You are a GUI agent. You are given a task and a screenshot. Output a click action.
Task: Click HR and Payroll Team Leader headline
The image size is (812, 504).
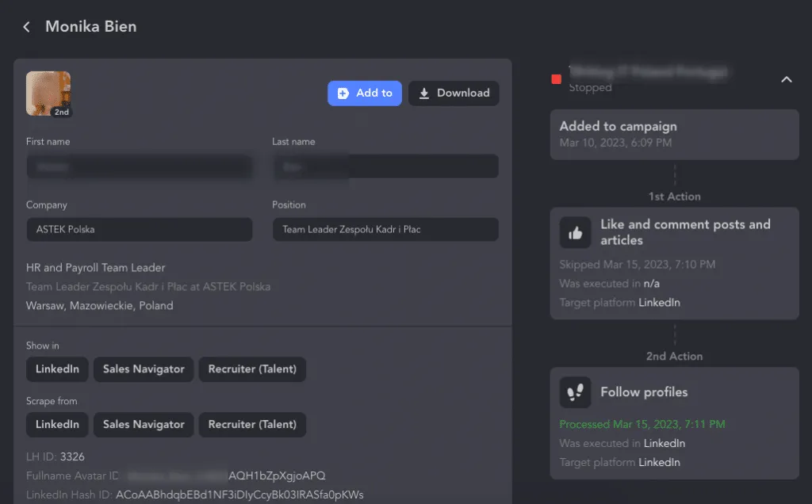[x=95, y=268]
